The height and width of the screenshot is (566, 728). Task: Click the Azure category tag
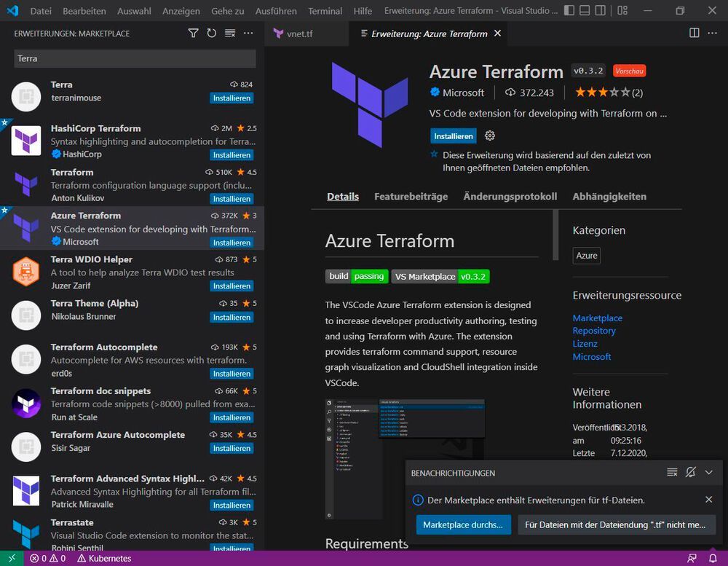pyautogui.click(x=586, y=256)
